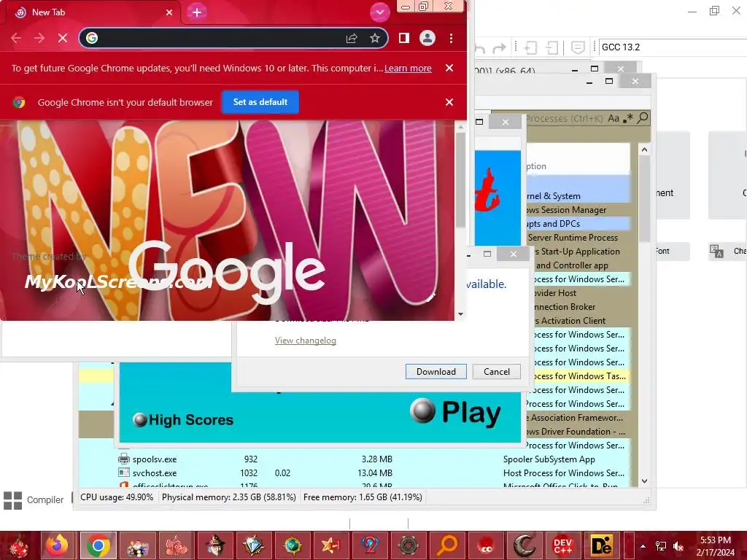Click muted volume icon in system tray

click(x=678, y=545)
